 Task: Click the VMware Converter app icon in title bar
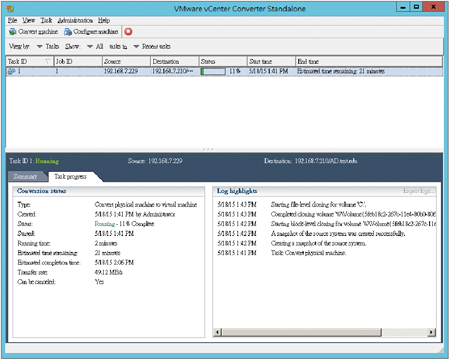[10, 8]
